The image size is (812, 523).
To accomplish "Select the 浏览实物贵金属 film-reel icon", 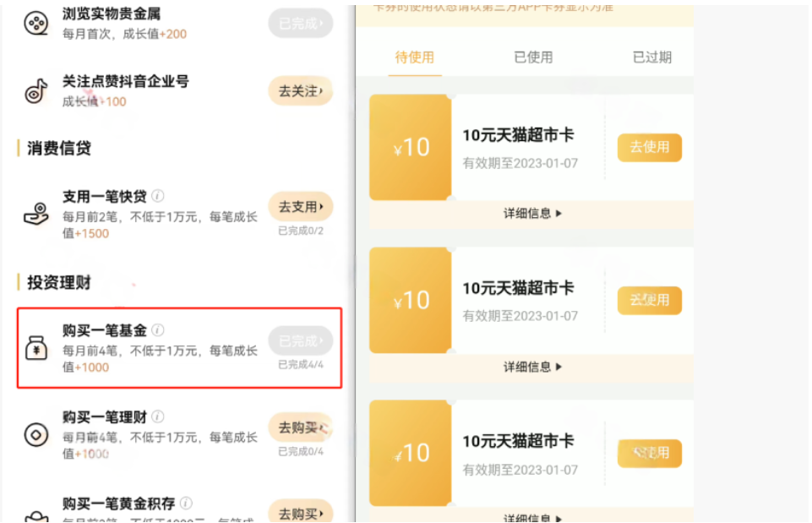I will 35,23.
